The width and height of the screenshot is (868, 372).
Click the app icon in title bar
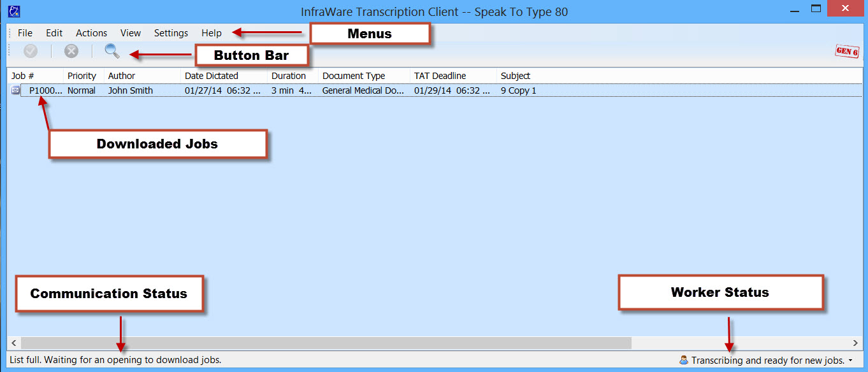coord(13,11)
